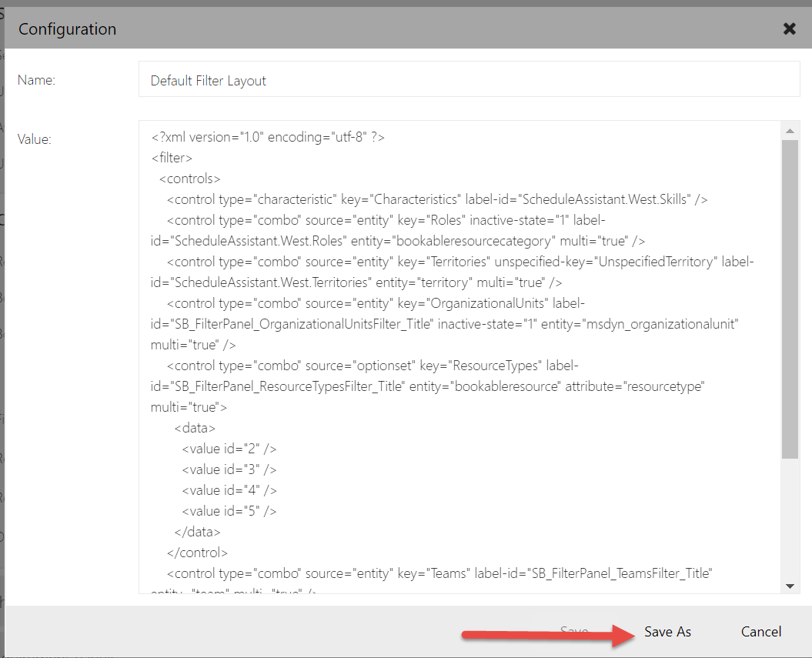Click the grayed-out Save button
The height and width of the screenshot is (658, 812).
573,630
